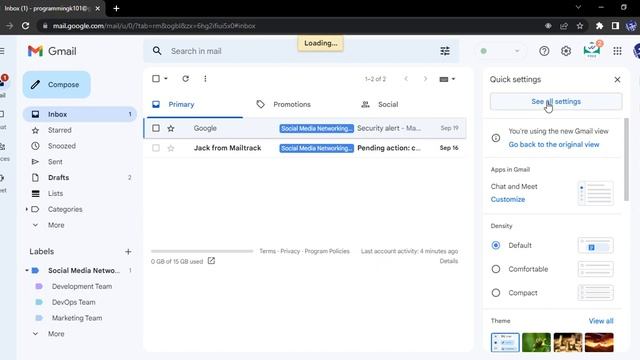Viewport: 640px width, 360px height.
Task: Tick the checkbox for Jack from Mailtrack email
Action: [x=156, y=148]
